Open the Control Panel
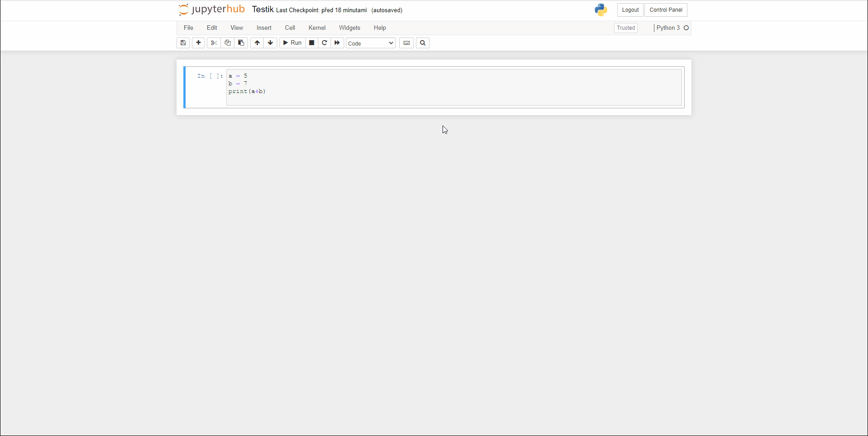Viewport: 868px width, 436px height. [666, 10]
